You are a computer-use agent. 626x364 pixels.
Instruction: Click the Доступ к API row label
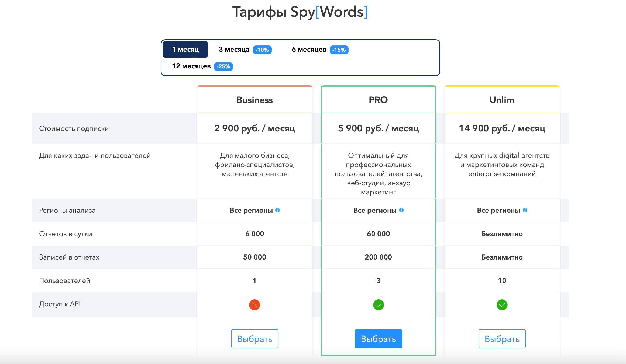[x=60, y=304]
